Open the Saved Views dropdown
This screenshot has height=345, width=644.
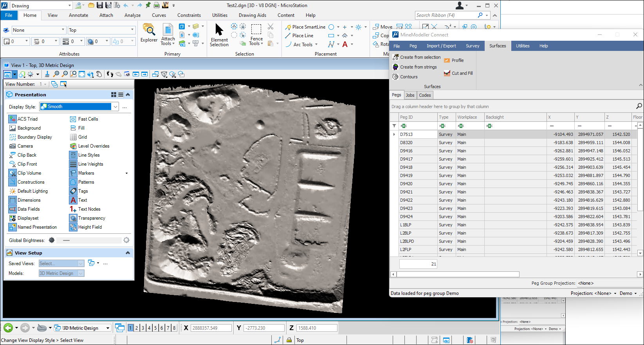81,264
